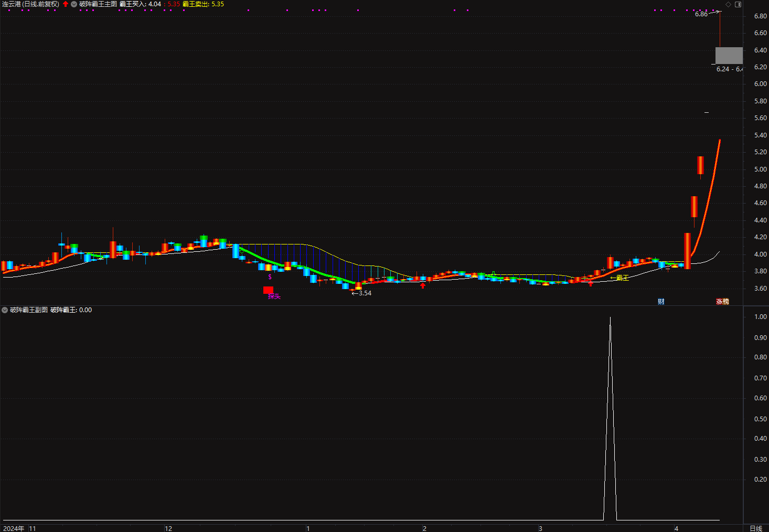Screen dimensions: 769x532
Task: Click the red up-arrow icon beside 连云港
Action: (x=66, y=4)
